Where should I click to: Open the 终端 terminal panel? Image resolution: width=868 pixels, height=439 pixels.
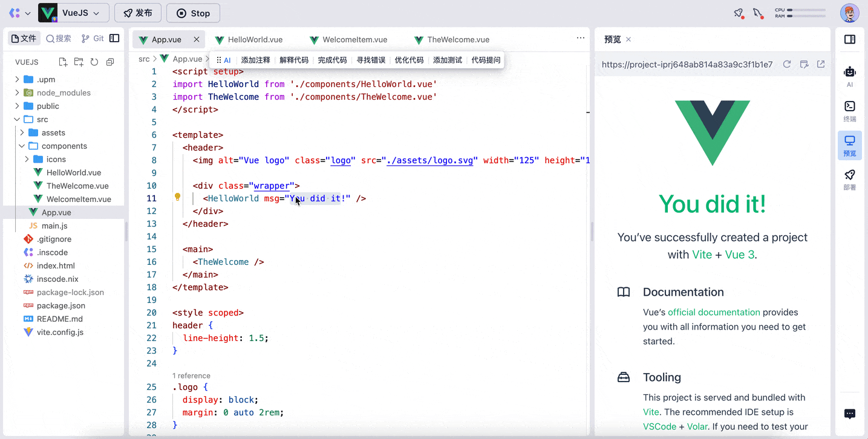[x=850, y=111]
